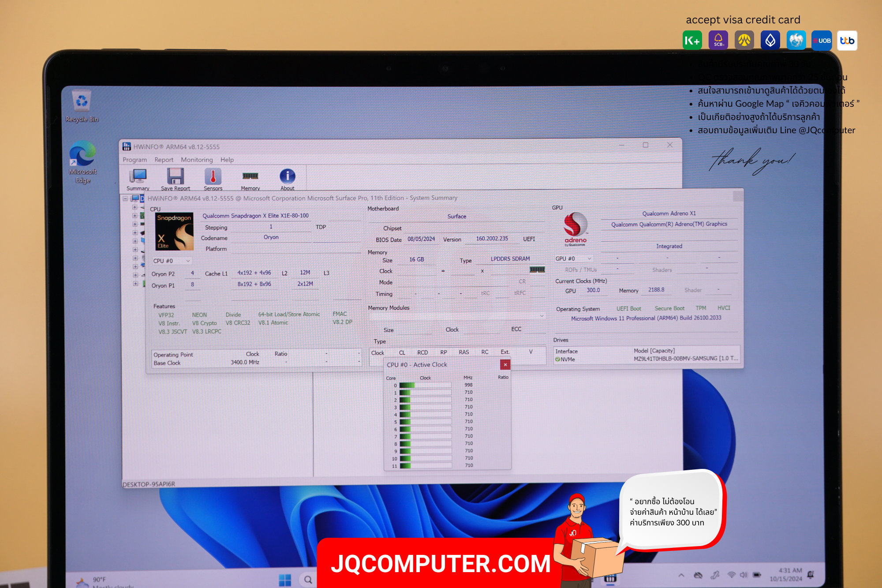Click the Windows Start button on the taskbar

tap(285, 580)
